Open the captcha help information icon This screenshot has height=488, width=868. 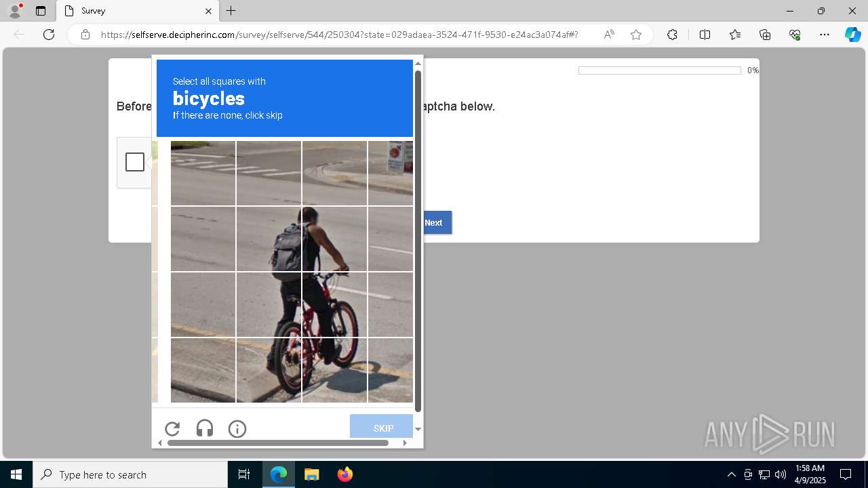237,428
